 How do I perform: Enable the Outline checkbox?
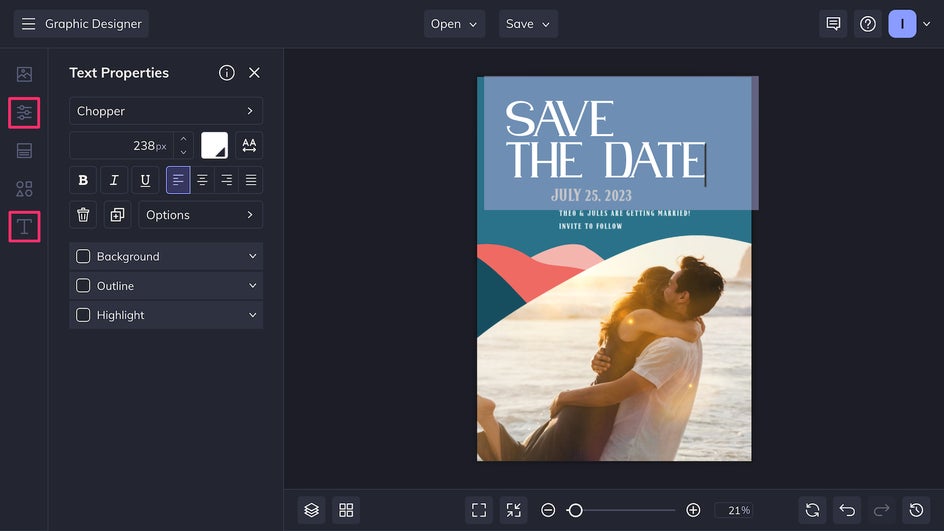(x=83, y=286)
